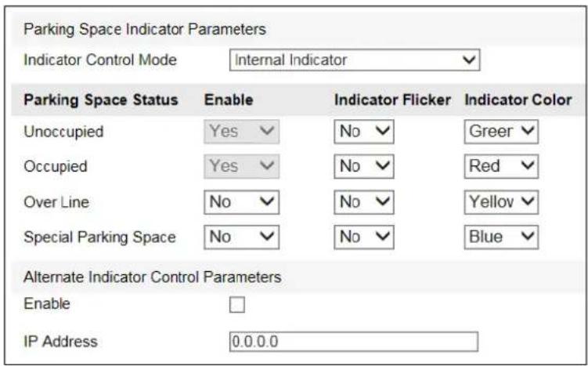Viewport: 588px width, 366px height.
Task: Click the IP Address input field
Action: point(354,342)
